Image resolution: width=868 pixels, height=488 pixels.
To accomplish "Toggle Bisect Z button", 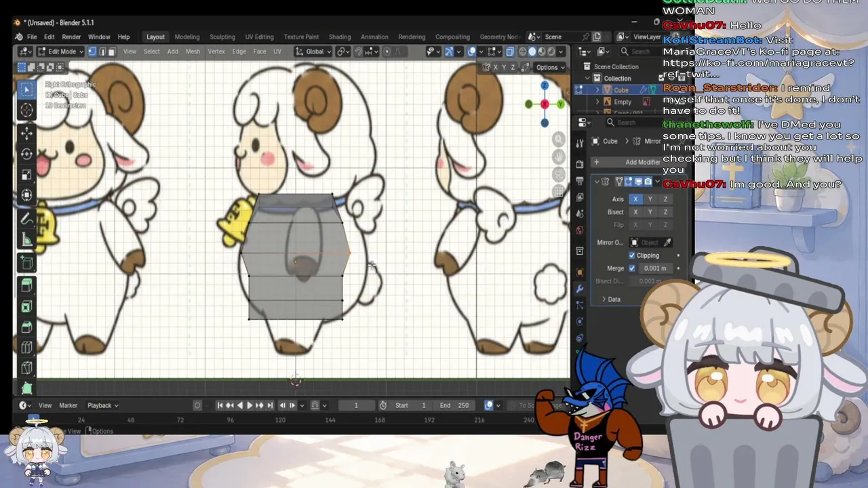I will (665, 212).
